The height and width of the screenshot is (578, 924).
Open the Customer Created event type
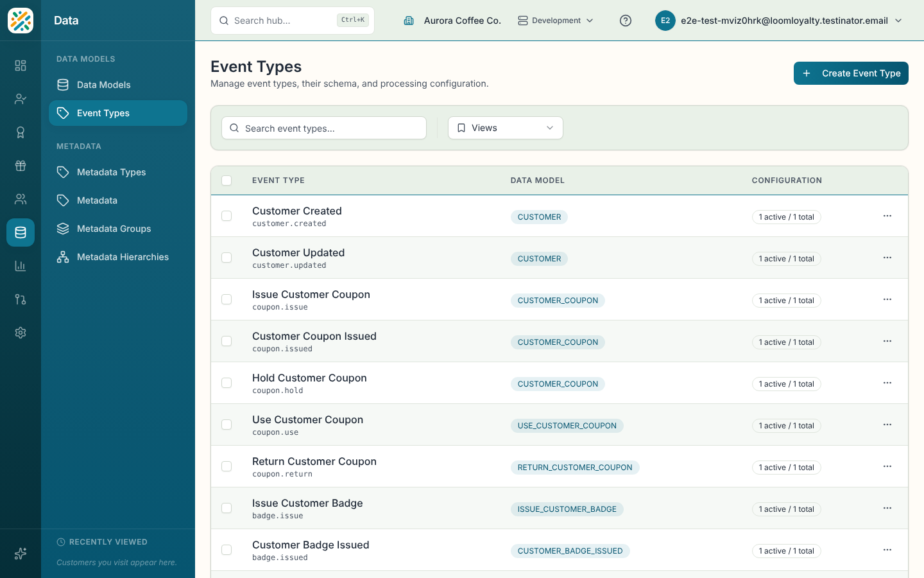tap(297, 211)
